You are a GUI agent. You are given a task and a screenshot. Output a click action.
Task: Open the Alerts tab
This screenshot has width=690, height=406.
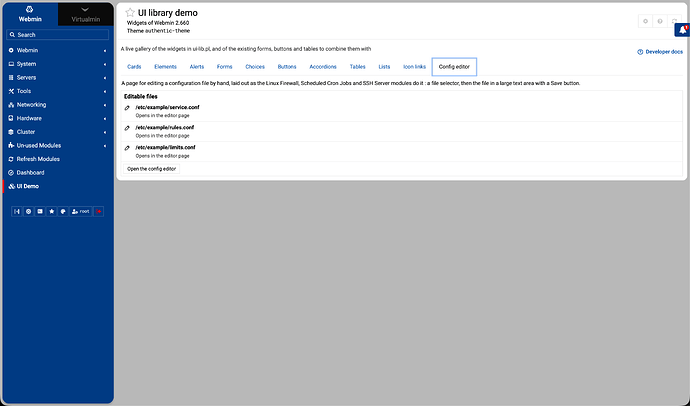click(x=197, y=67)
